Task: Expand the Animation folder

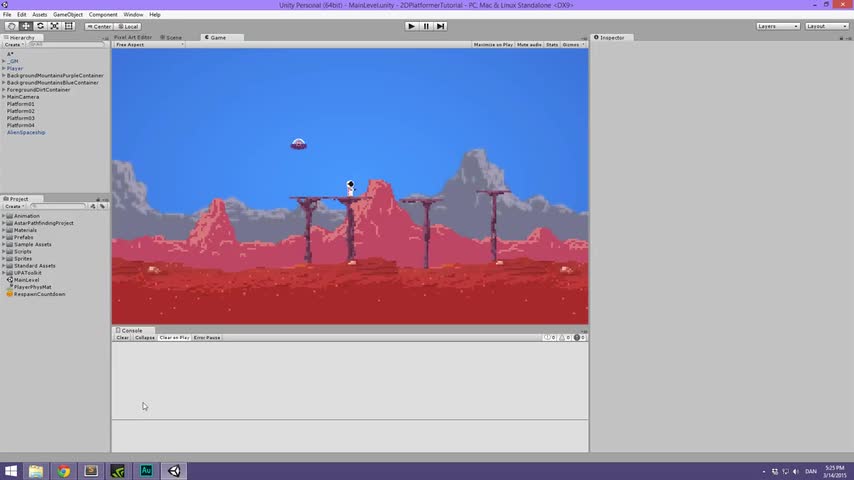Action: 4,216
